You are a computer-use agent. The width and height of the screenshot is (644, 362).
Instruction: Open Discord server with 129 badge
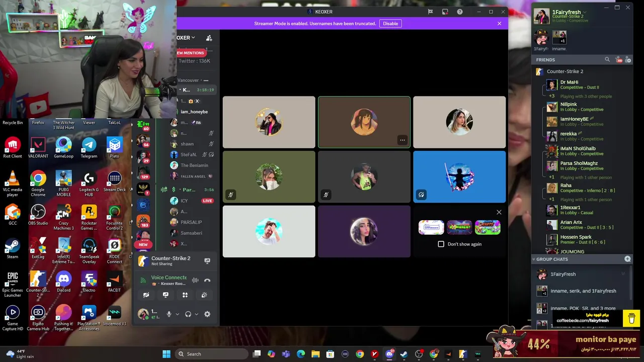click(x=143, y=173)
